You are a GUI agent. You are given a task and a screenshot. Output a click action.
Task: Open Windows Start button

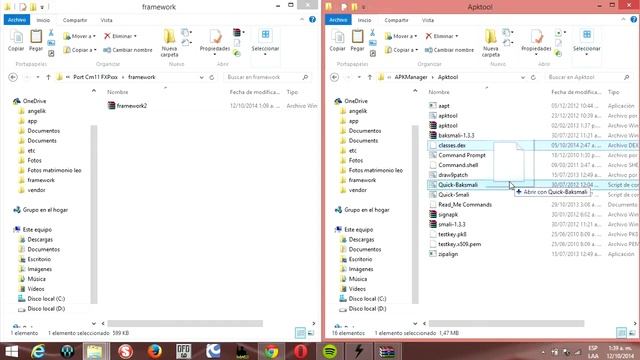pyautogui.click(x=11, y=351)
